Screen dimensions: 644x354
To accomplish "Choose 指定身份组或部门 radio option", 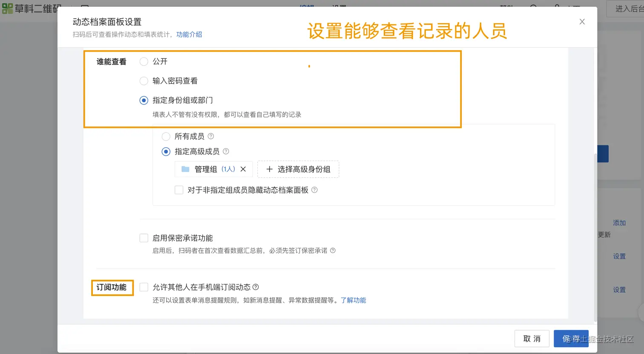I will (144, 101).
